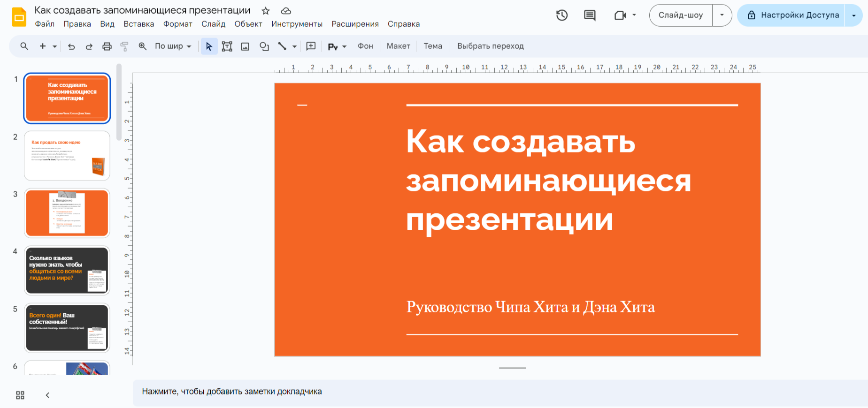Collapse the slide filmstrip panel
The image size is (868, 408).
[47, 395]
